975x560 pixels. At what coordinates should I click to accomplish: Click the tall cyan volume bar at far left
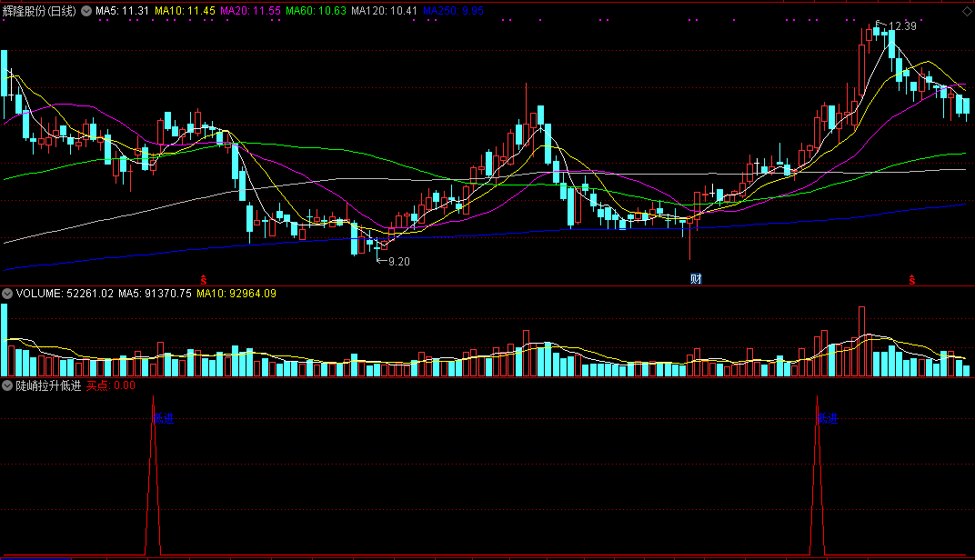[x=5, y=340]
